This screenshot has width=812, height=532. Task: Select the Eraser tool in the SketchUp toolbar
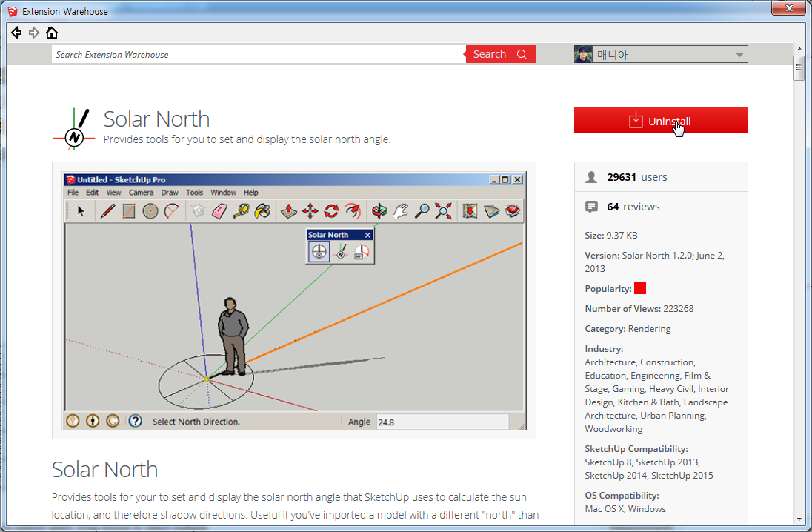pos(219,211)
